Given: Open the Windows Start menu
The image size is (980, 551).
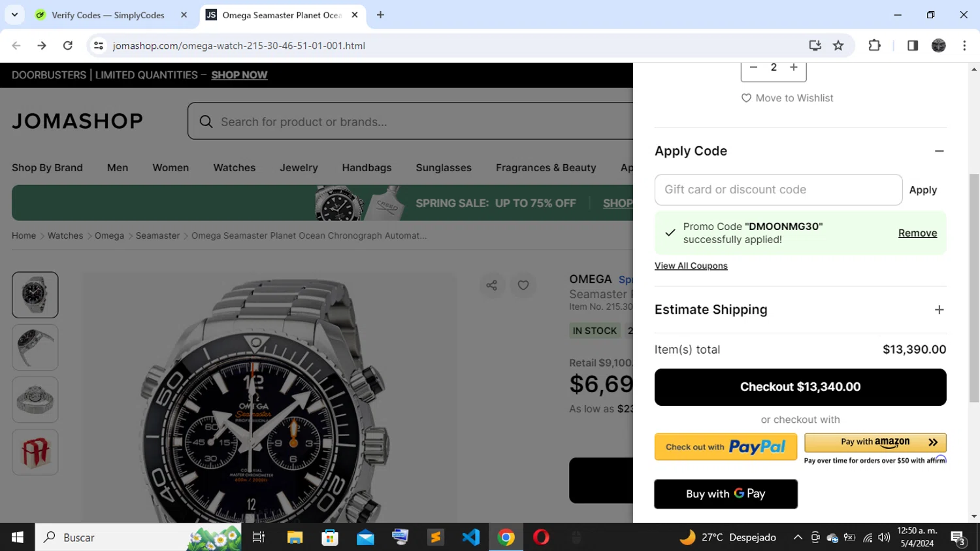Looking at the screenshot, I should click(x=18, y=537).
